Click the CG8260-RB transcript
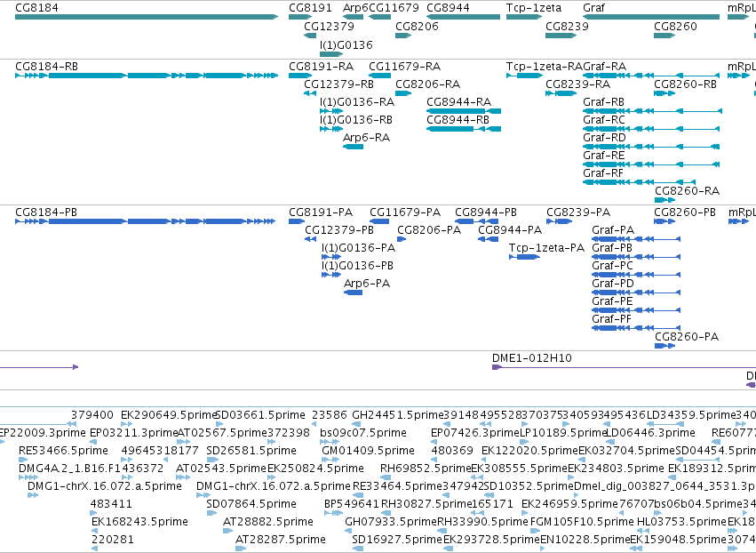Viewport: 756px width, 553px height. coord(664,93)
